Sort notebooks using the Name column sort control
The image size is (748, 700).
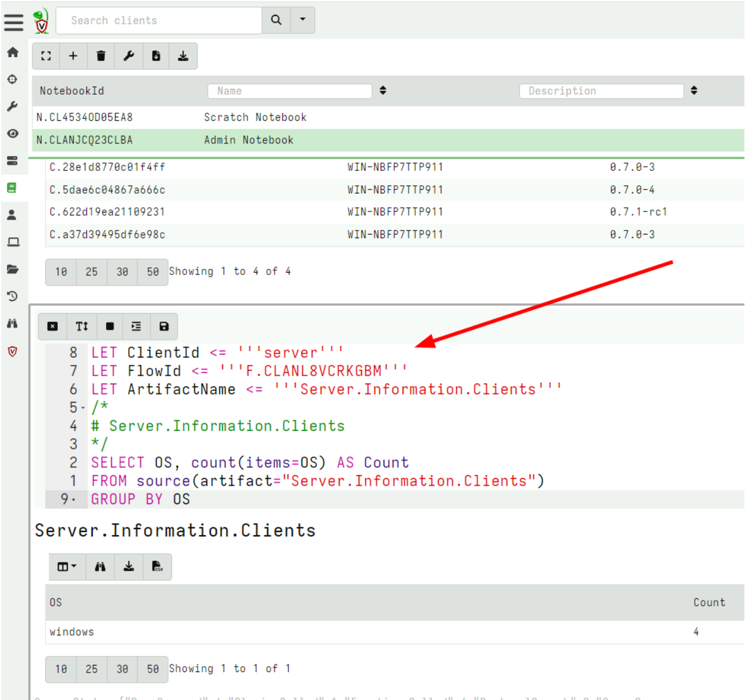click(x=383, y=90)
